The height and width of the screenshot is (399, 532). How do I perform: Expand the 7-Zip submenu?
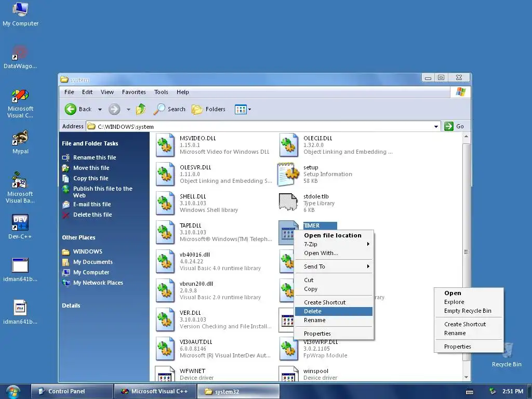click(334, 244)
